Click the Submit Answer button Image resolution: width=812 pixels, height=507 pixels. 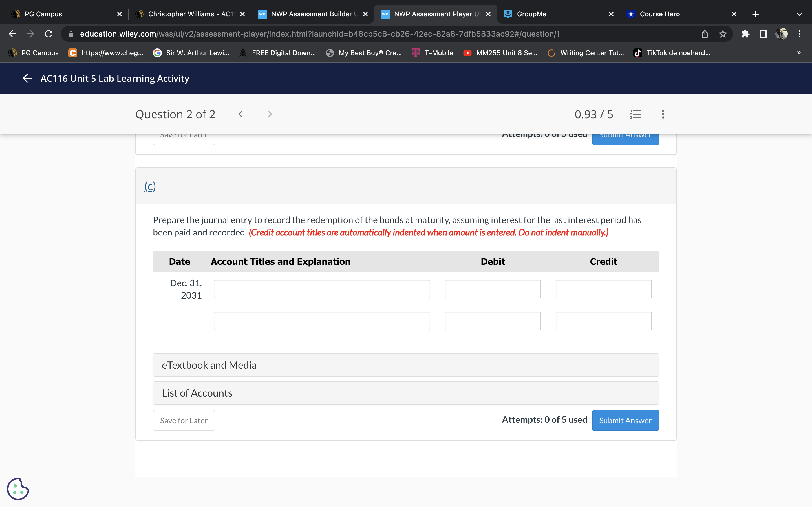click(x=625, y=420)
